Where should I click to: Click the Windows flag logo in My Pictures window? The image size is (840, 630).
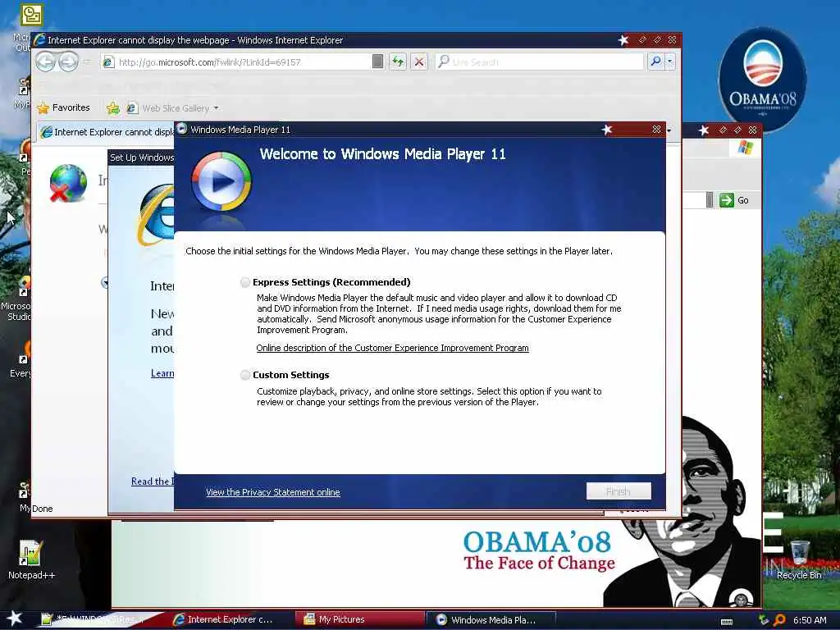coord(745,147)
